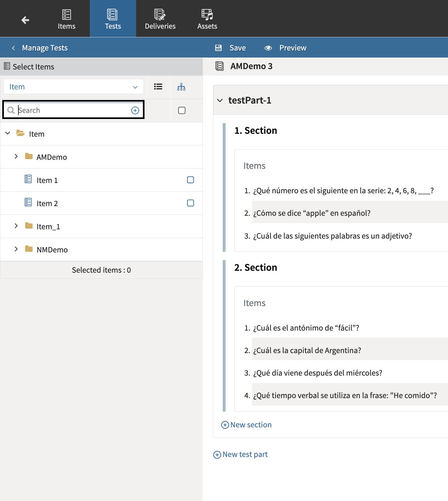Click the advanced search plus icon

tap(135, 110)
